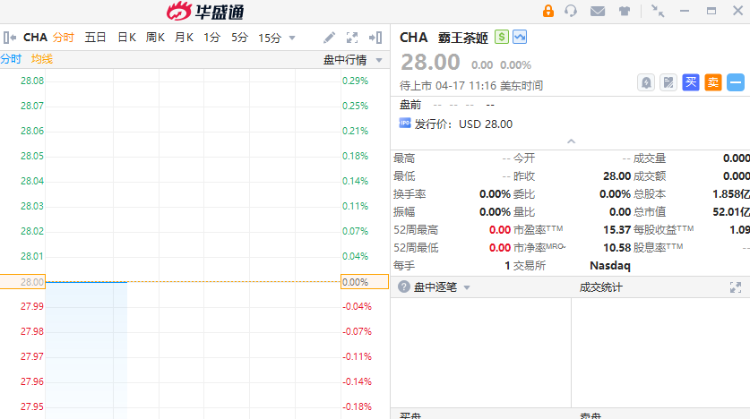Switch to 五日 chart tab
750x419 pixels.
[95, 37]
